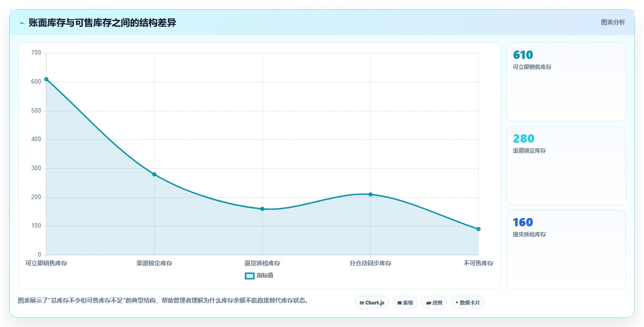Click the chart description text below the chart
The image size is (644, 327).
point(163,301)
